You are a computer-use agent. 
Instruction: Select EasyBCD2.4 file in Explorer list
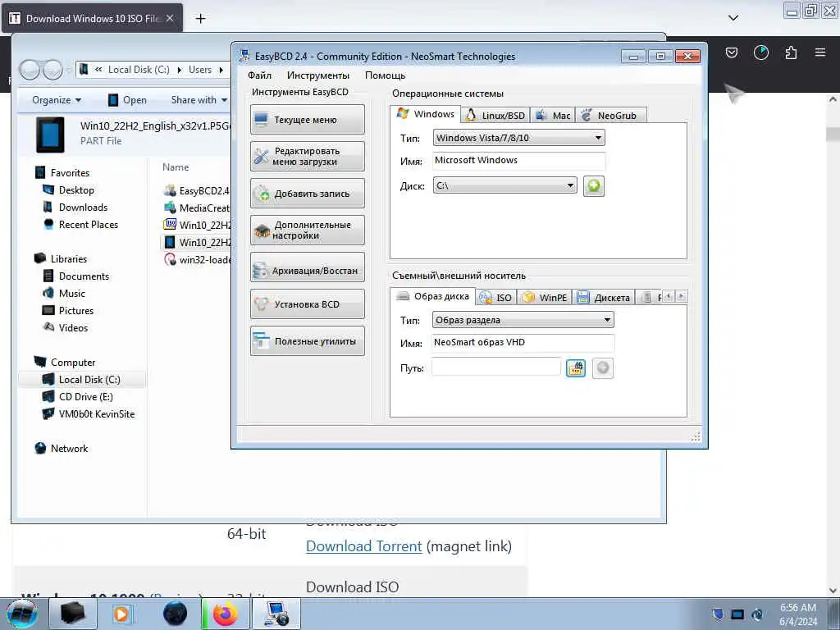tap(197, 190)
